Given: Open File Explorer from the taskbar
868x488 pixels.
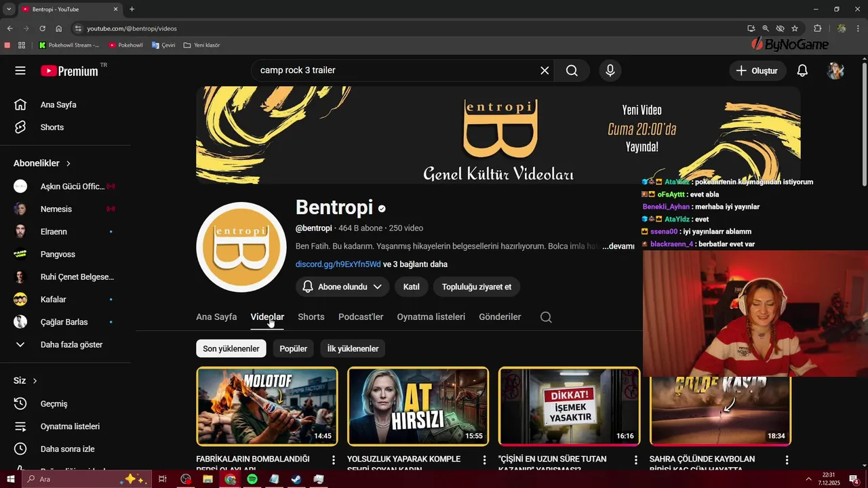Looking at the screenshot, I should (208, 479).
